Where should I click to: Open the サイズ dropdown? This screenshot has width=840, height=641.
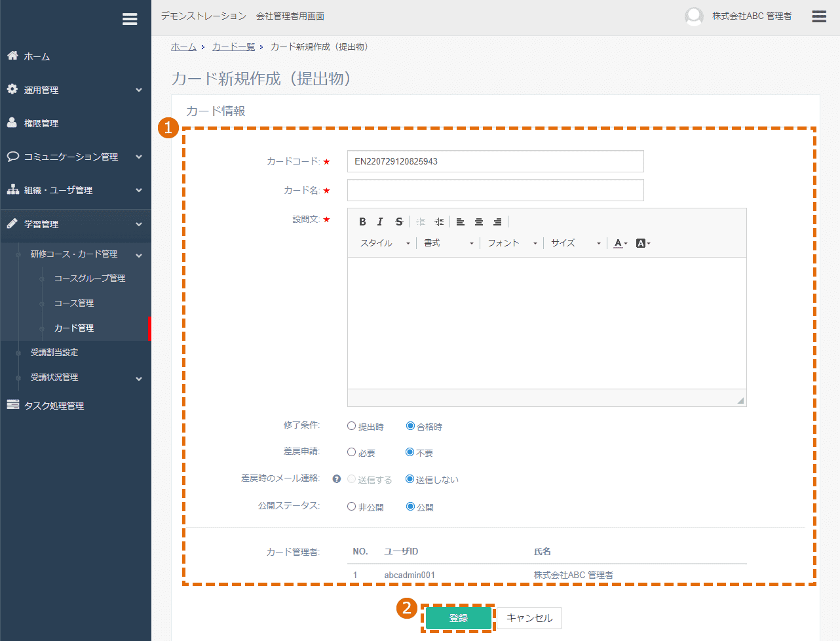pos(575,243)
